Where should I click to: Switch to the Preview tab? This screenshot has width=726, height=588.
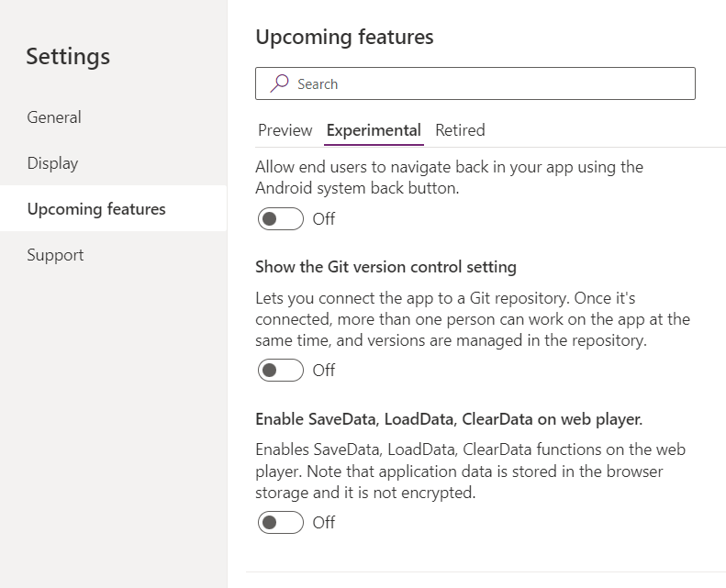[x=285, y=130]
